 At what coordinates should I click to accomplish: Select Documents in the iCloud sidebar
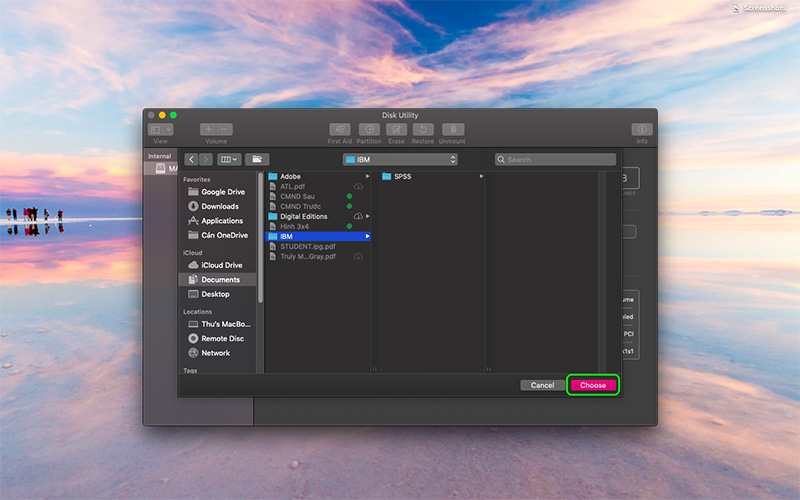(220, 280)
